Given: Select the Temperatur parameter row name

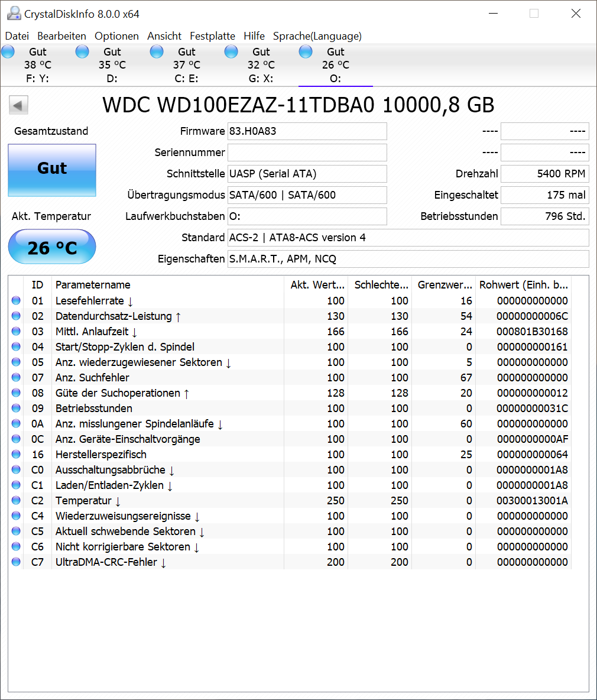Looking at the screenshot, I should tap(88, 501).
